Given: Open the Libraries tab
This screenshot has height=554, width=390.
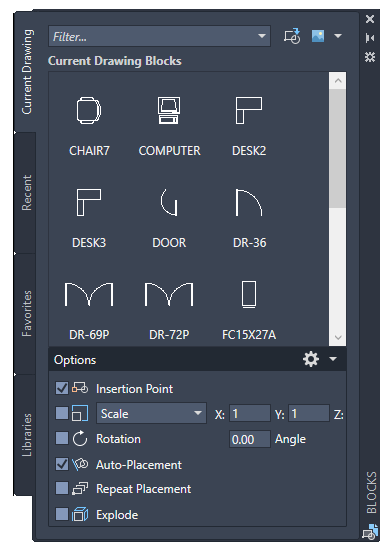Looking at the screenshot, I should point(26,435).
